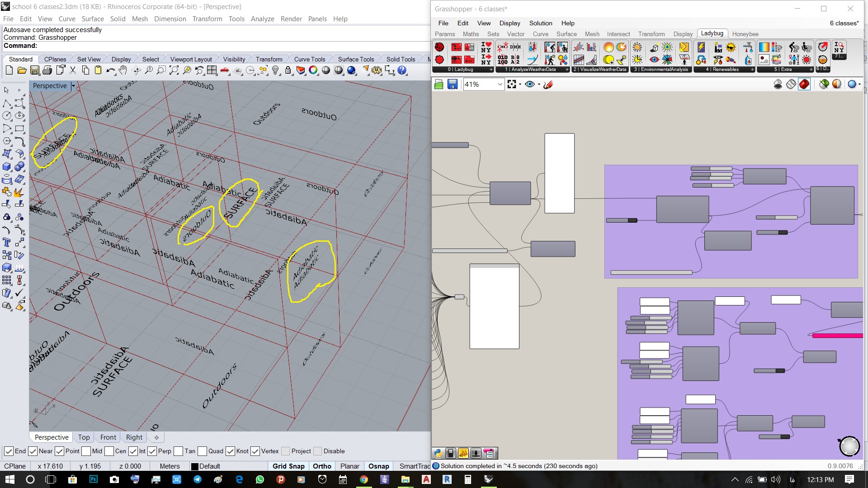Open the Grasshopper Solution menu
868x488 pixels.
[x=541, y=23]
